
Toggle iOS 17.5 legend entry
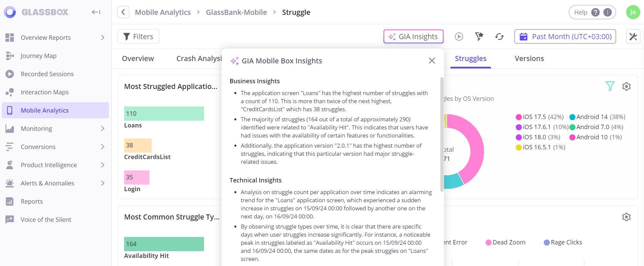[539, 117]
